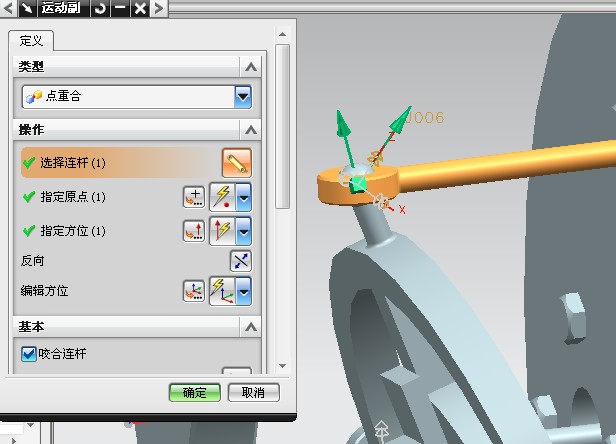This screenshot has width=616, height=444.
Task: Click the 确定 button
Action: (194, 393)
